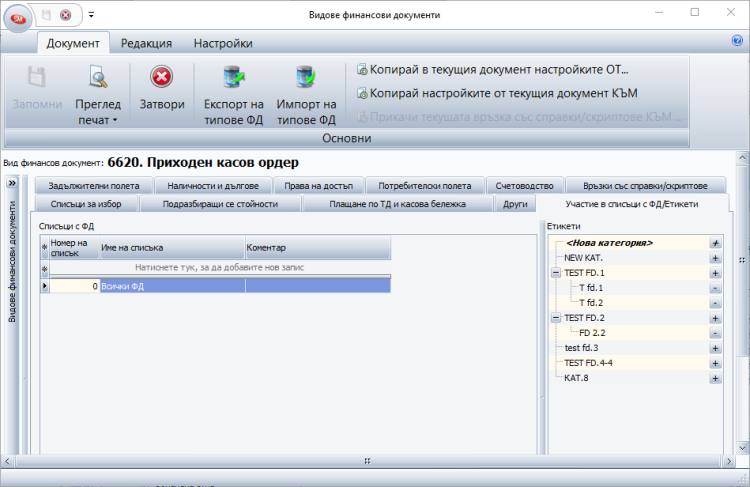Click the SM application orb button
The image size is (750, 487).
(x=18, y=19)
